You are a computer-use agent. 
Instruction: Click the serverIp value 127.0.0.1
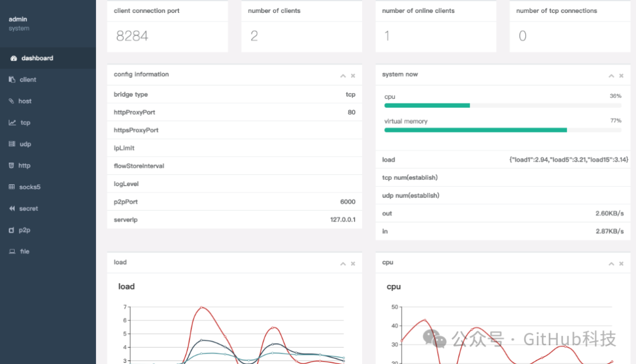(343, 220)
